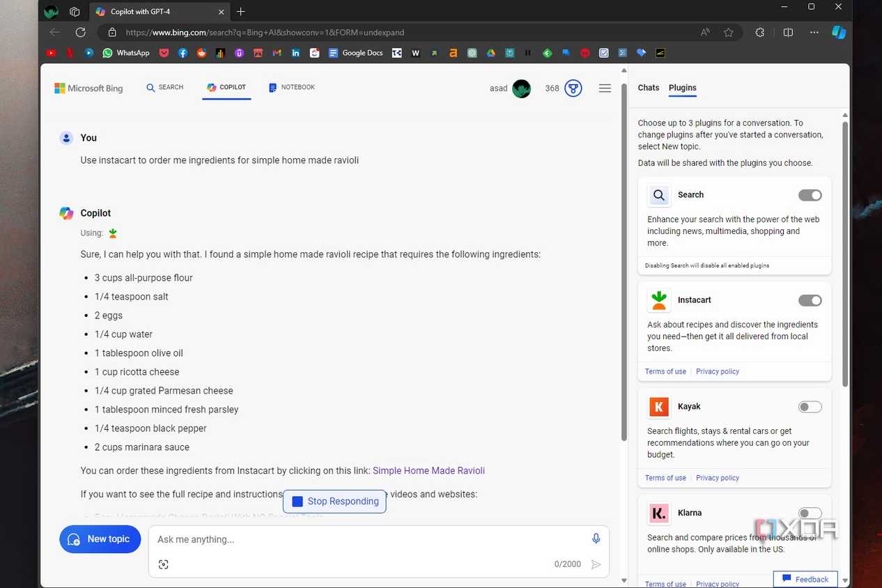
Task: Open the WhatsApp bookmark
Action: [126, 52]
